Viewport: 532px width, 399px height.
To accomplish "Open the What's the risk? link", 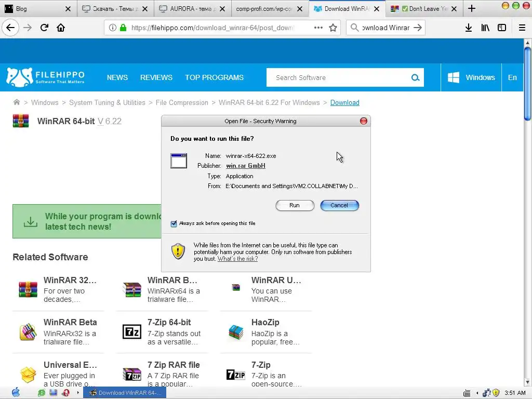I will pos(237,259).
